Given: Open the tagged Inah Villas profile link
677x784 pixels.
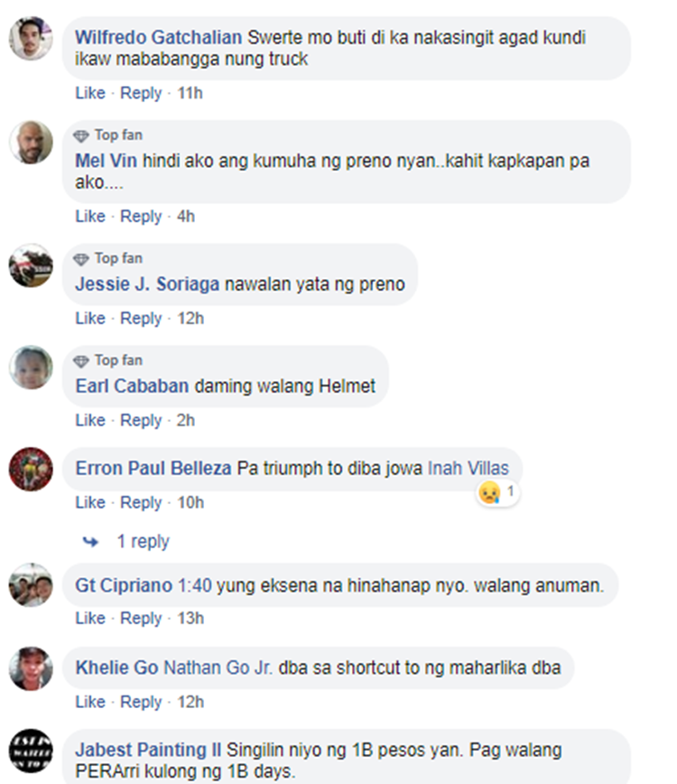Looking at the screenshot, I should (x=468, y=469).
